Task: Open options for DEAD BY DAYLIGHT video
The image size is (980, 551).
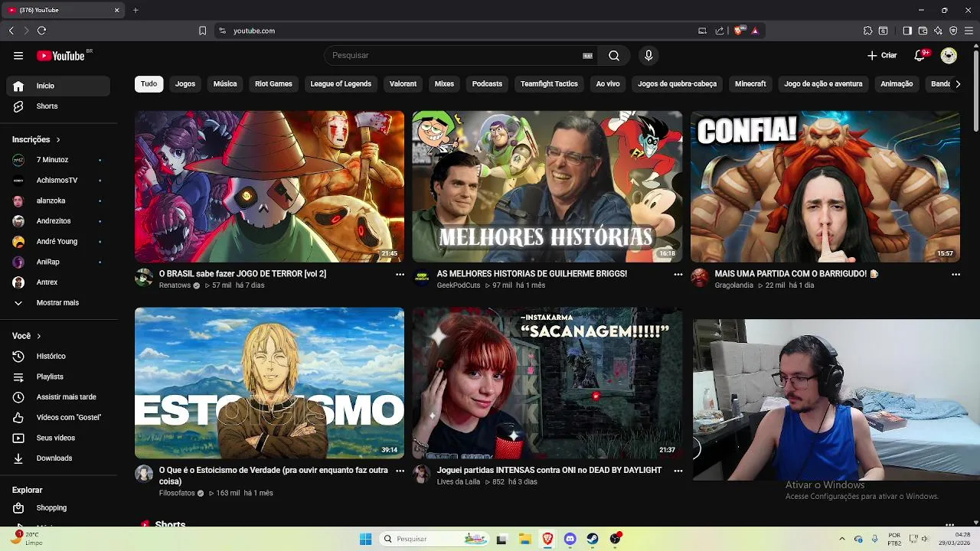Action: (678, 471)
